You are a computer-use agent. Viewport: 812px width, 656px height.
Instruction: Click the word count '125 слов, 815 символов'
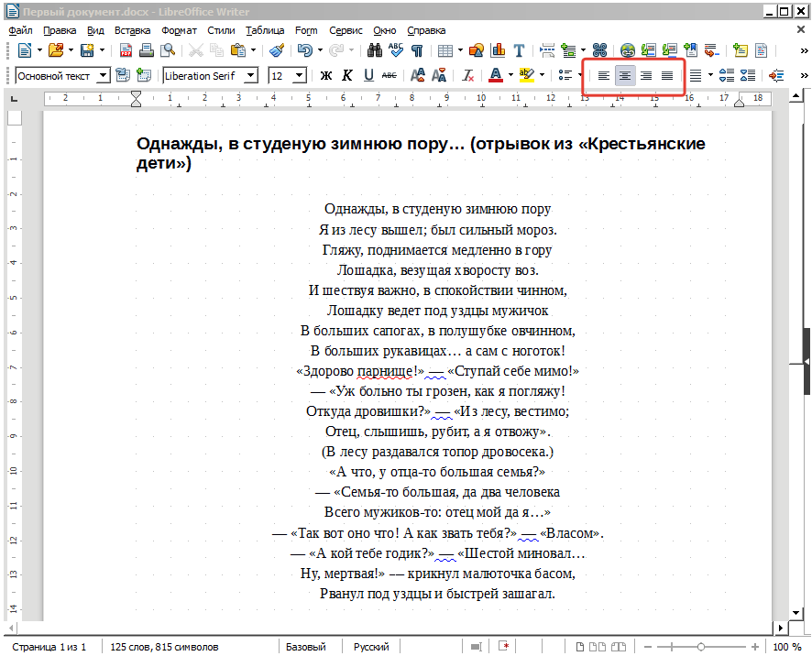point(163,647)
